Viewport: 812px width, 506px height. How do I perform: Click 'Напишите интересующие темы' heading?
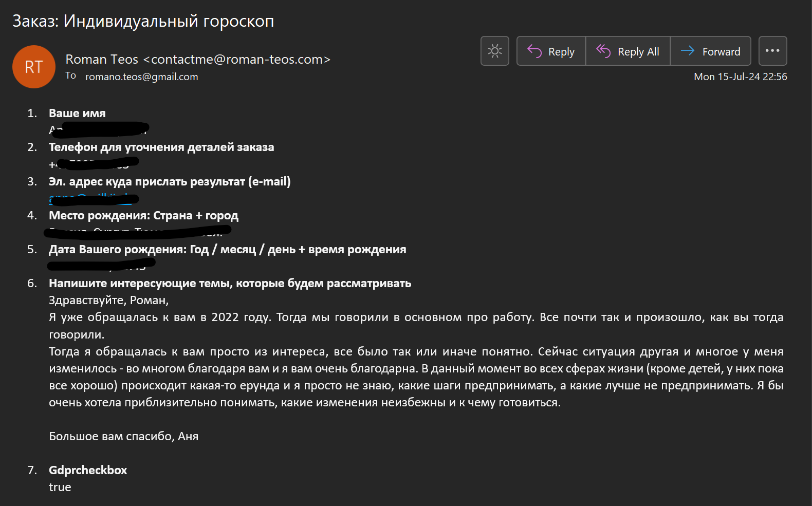(230, 284)
